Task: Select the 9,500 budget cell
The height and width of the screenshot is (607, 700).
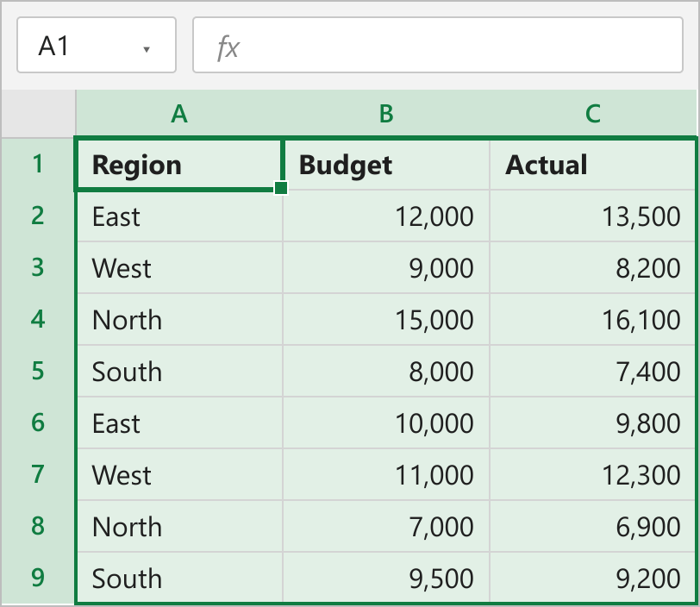Action: pos(386,578)
